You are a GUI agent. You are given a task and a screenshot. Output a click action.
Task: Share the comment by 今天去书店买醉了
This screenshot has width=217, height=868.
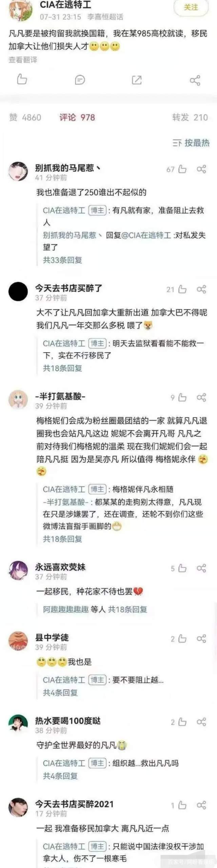click(201, 289)
